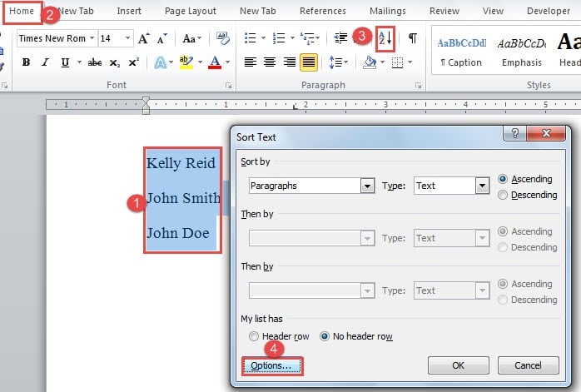Viewport: 581px width, 392px height.
Task: Expand the Type Text dropdown
Action: [x=481, y=186]
